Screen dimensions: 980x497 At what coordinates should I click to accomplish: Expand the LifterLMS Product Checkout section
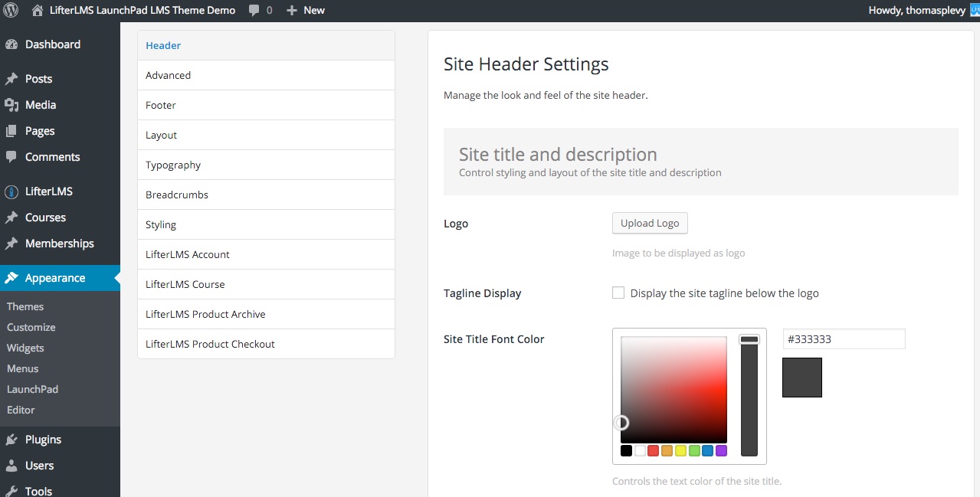coord(209,343)
